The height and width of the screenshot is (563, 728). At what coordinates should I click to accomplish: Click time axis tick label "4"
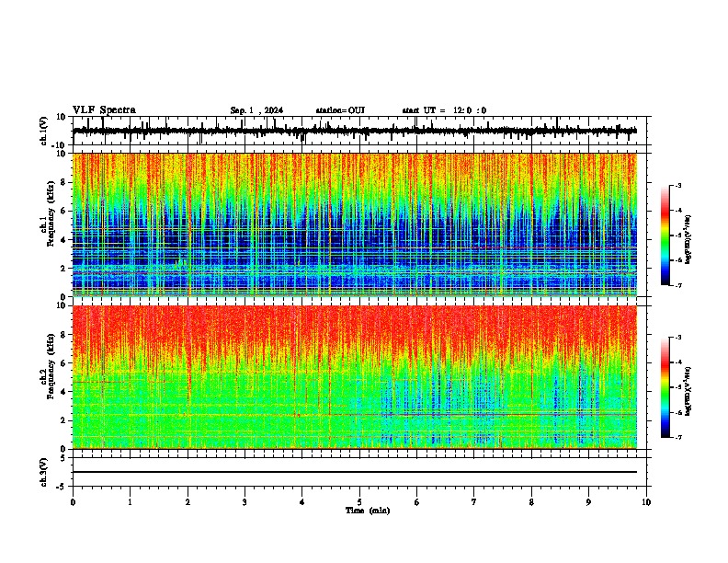301,502
